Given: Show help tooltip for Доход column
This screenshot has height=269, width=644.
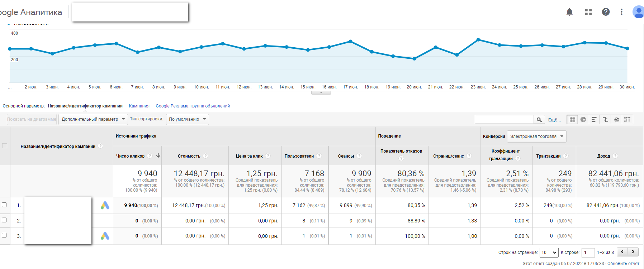Looking at the screenshot, I should (x=615, y=156).
